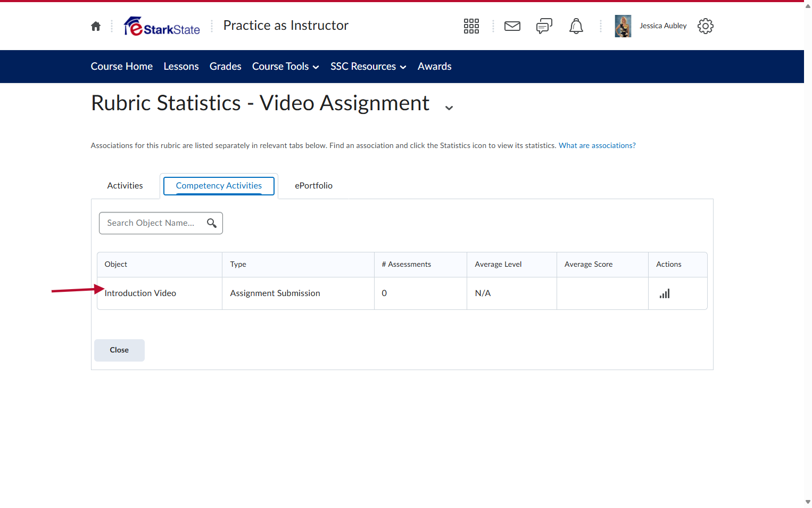
Task: Click the Close button
Action: tap(119, 350)
